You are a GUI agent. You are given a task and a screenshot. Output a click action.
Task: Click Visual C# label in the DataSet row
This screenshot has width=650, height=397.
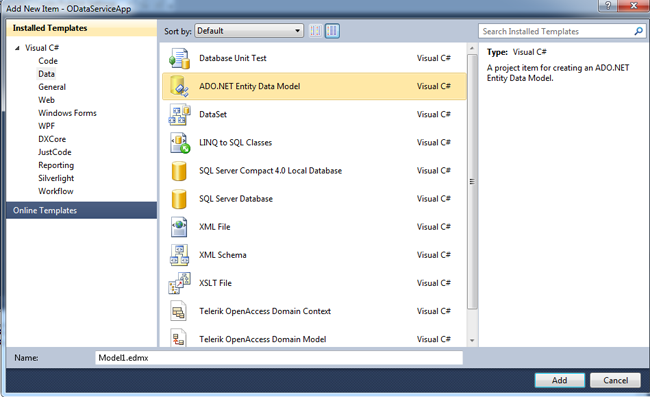[434, 114]
